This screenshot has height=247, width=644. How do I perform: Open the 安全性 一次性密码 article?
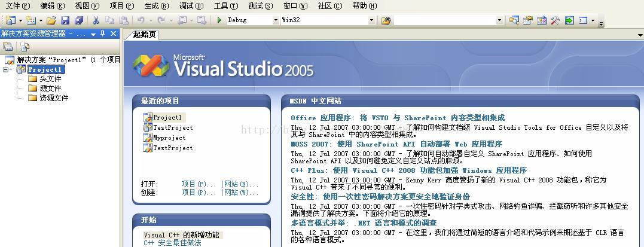pos(380,197)
